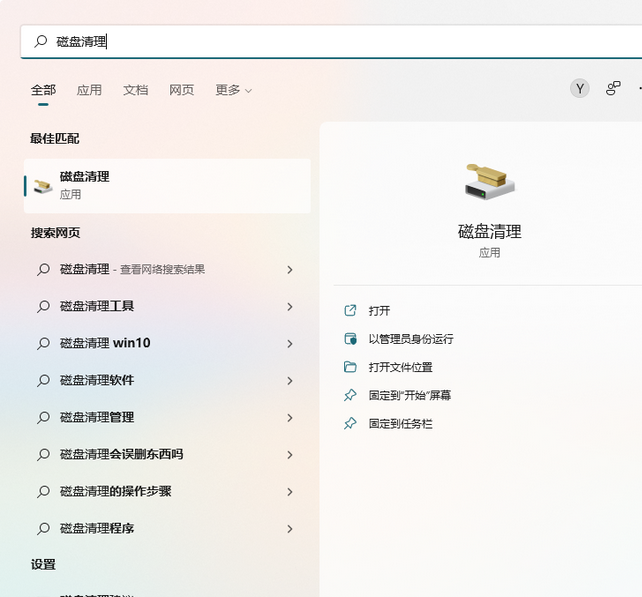Click search icon next to 查看网络搜索结果

click(x=43, y=269)
